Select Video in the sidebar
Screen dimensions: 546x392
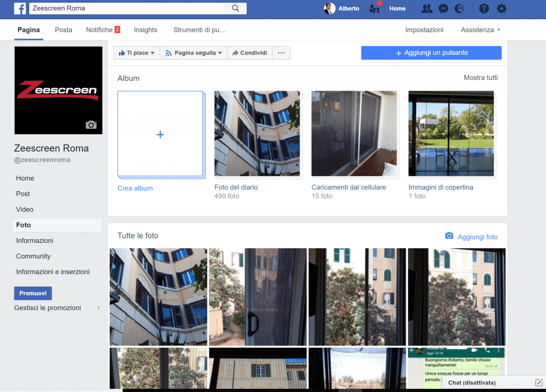pyautogui.click(x=25, y=209)
